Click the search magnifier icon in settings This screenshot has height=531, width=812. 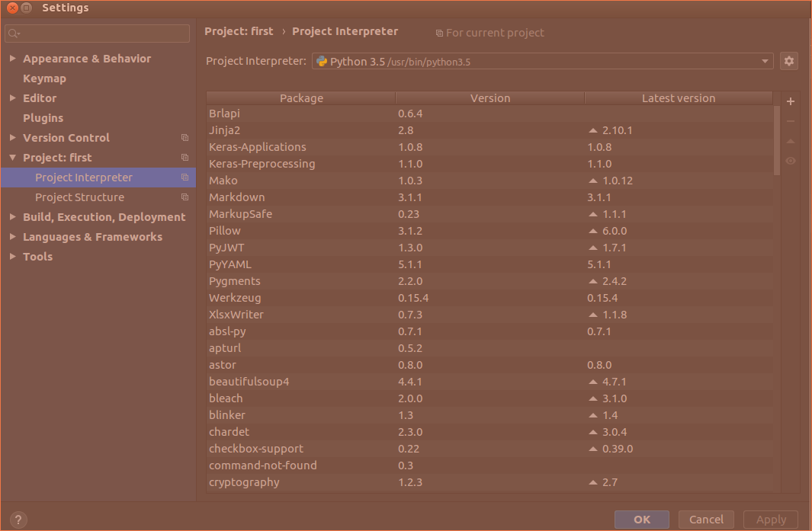pyautogui.click(x=12, y=34)
